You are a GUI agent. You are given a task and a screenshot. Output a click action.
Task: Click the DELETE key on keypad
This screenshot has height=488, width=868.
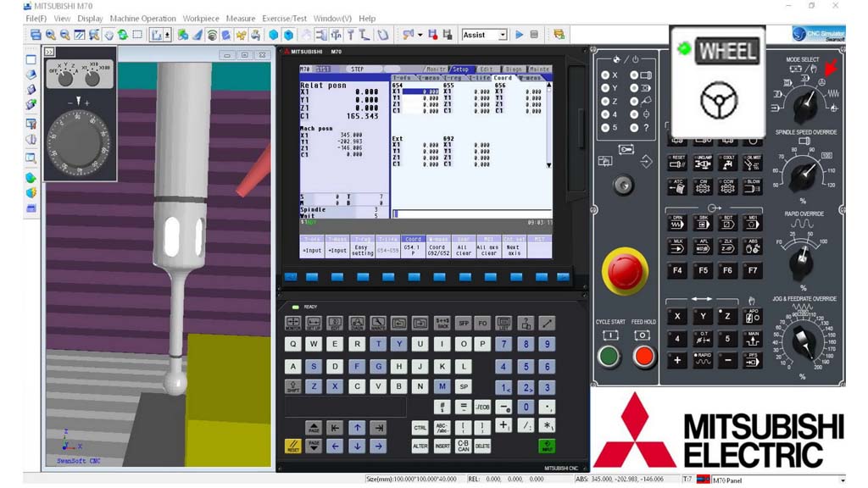pos(482,446)
